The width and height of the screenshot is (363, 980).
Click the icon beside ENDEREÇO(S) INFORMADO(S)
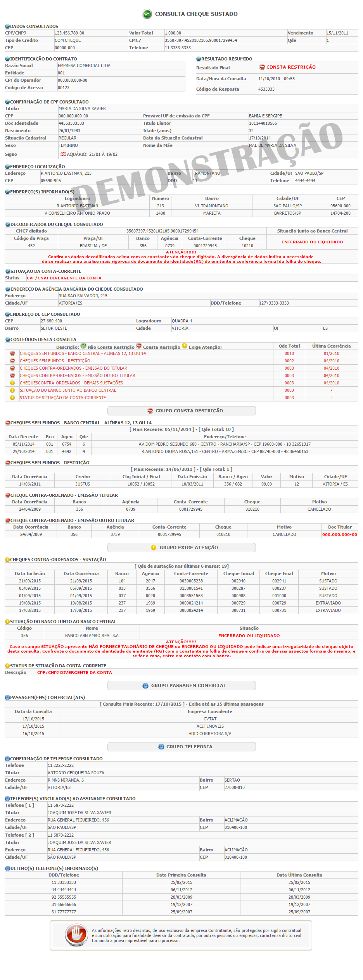coord(7,192)
